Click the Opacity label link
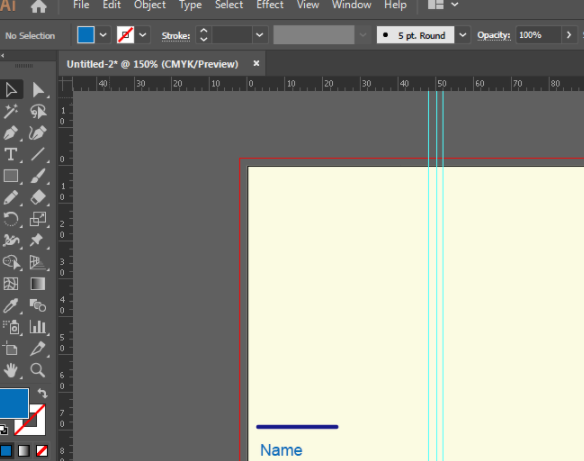Viewport: 584px width, 461px height. pos(494,35)
